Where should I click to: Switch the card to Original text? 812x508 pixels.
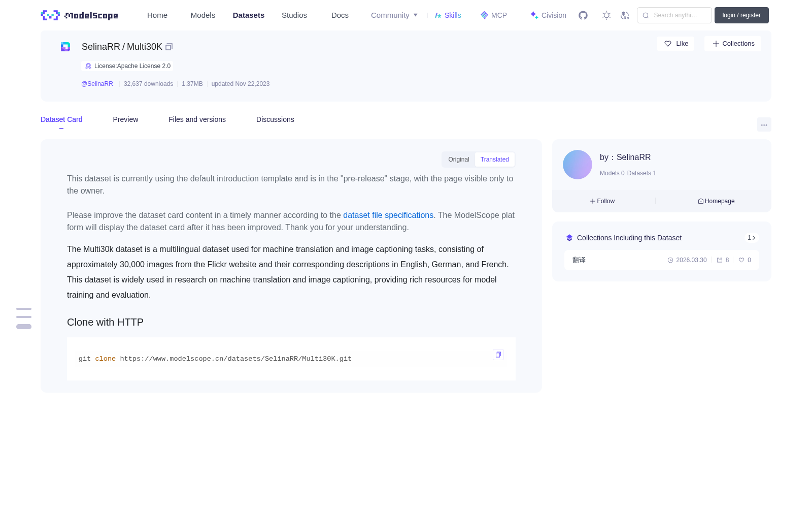pyautogui.click(x=459, y=160)
